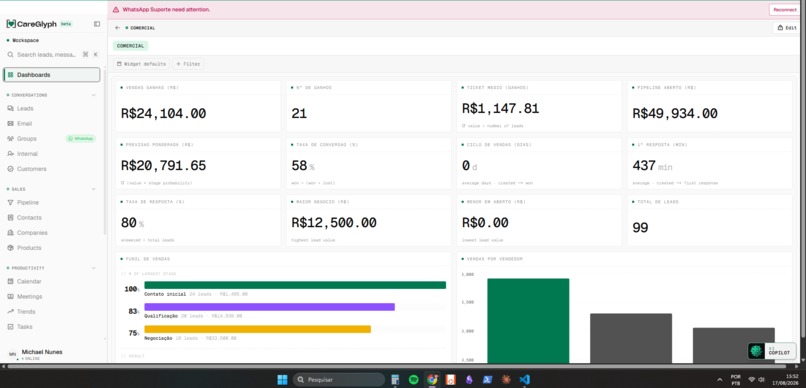Click the Total de Leads value 99
This screenshot has width=806, height=388.
tap(640, 228)
